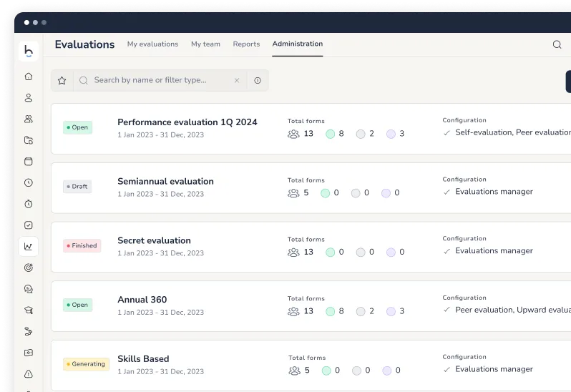This screenshot has width=571, height=392.
Task: Click green circle count 8 in Performance evaluation row
Action: [335, 134]
